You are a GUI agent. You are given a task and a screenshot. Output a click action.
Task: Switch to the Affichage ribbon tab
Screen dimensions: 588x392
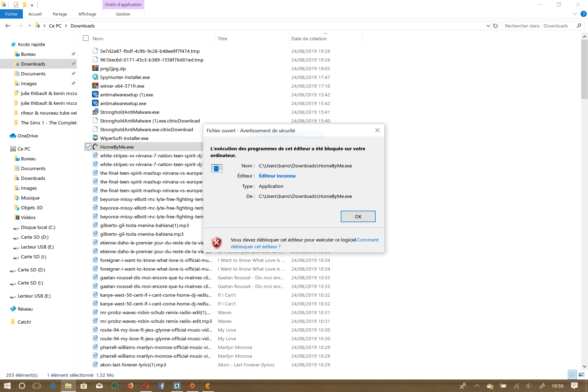click(x=87, y=14)
